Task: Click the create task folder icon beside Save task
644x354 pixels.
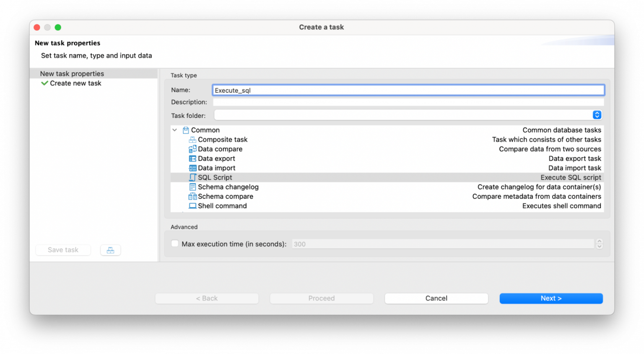Action: tap(110, 250)
